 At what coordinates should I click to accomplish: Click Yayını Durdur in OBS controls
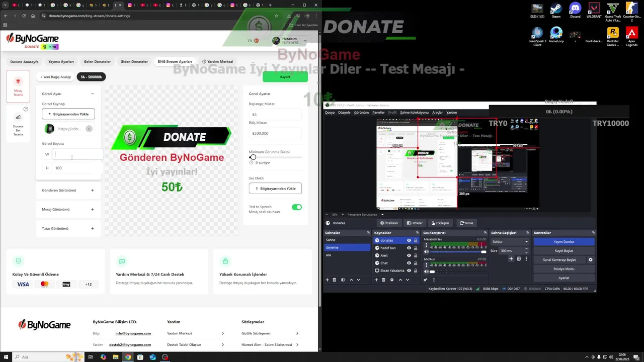[x=564, y=242]
